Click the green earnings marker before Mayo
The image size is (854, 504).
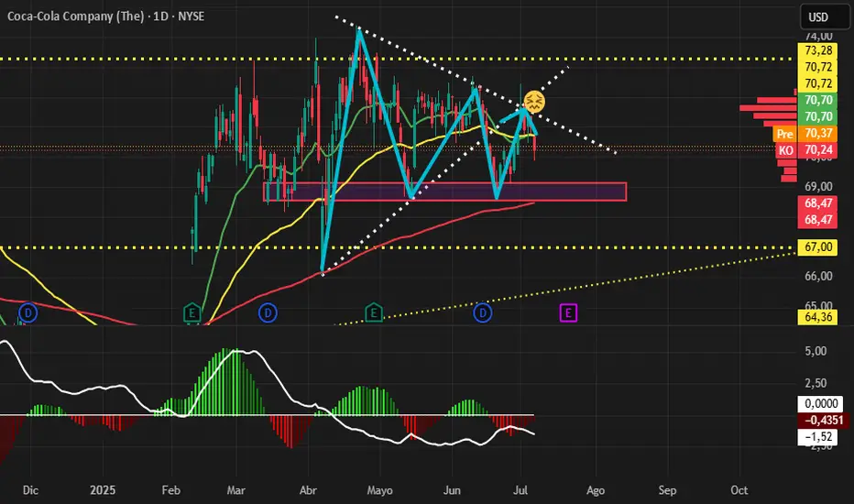pos(374,312)
